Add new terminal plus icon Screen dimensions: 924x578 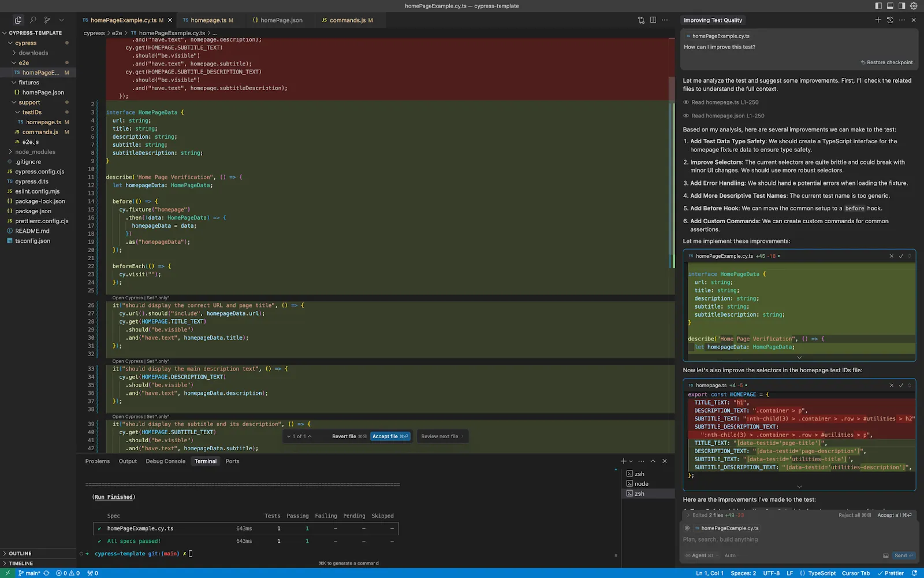(623, 461)
